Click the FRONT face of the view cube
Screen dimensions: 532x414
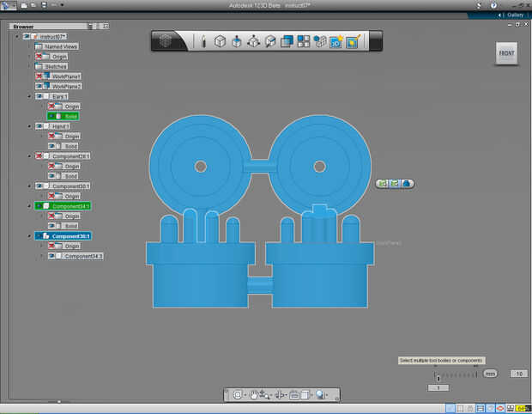point(506,53)
